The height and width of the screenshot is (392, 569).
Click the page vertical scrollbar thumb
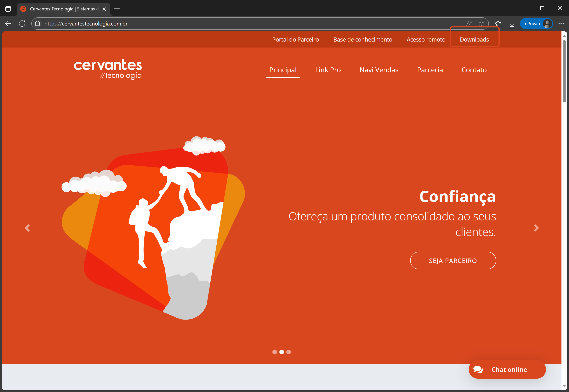(x=564, y=71)
